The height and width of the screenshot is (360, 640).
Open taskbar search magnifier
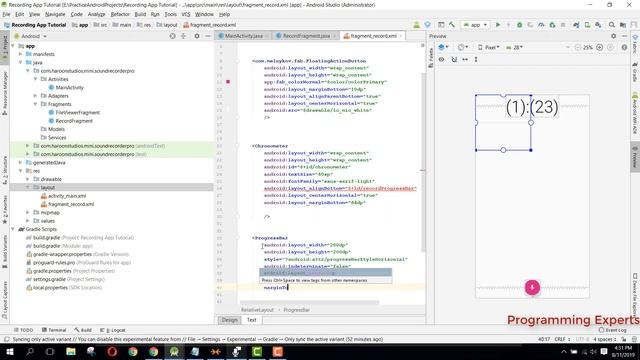30,351
